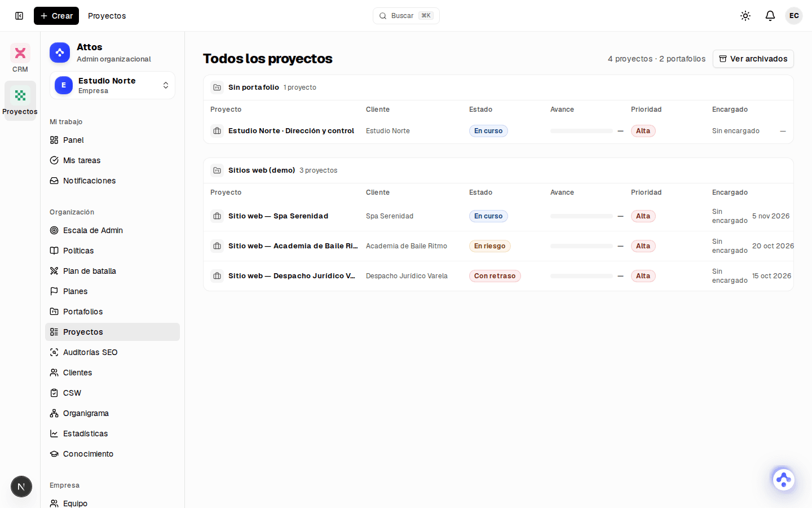The width and height of the screenshot is (812, 508).
Task: Click the Con retraso status badge
Action: point(495,276)
